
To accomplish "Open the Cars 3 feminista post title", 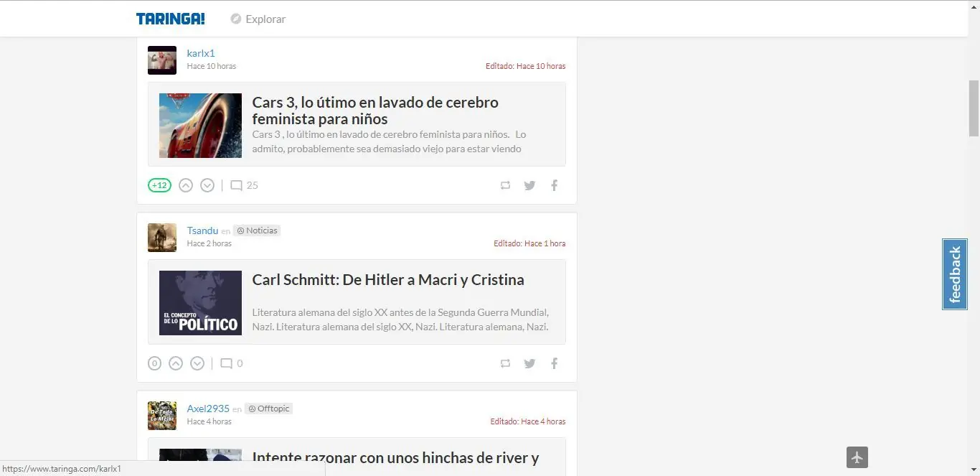I will [x=375, y=111].
